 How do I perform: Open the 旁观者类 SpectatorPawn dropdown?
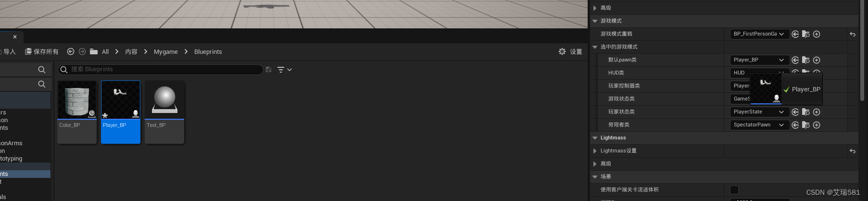click(759, 125)
